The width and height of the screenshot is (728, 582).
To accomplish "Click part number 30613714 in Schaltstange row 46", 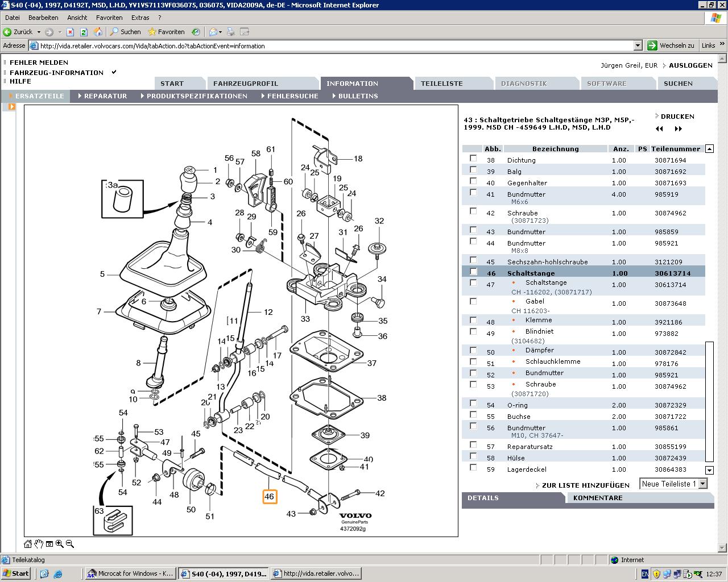I will 672,273.
